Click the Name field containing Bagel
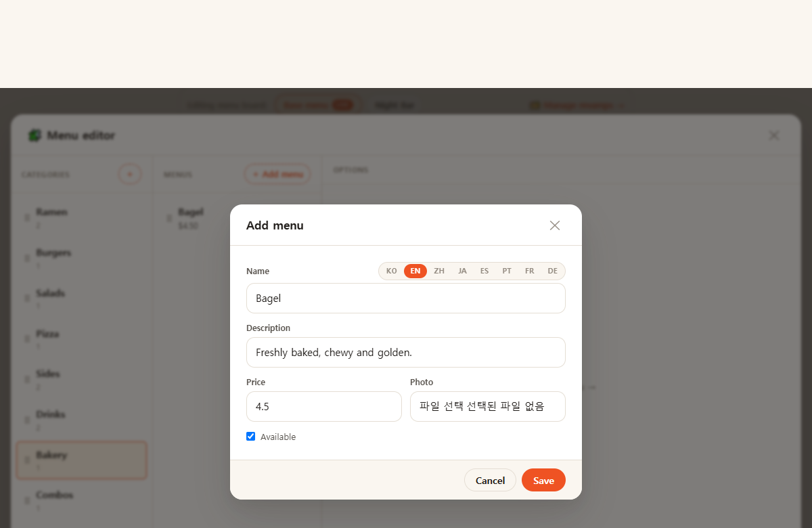This screenshot has height=528, width=812. click(x=406, y=298)
